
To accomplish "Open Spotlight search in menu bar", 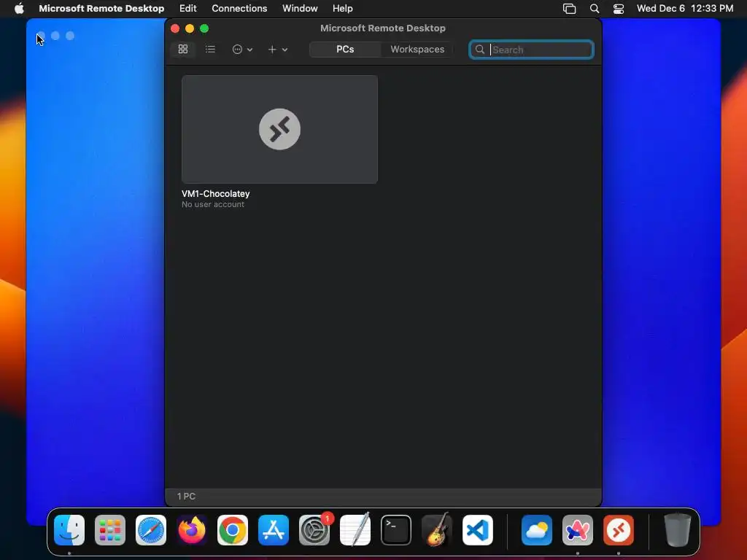I will [x=594, y=9].
